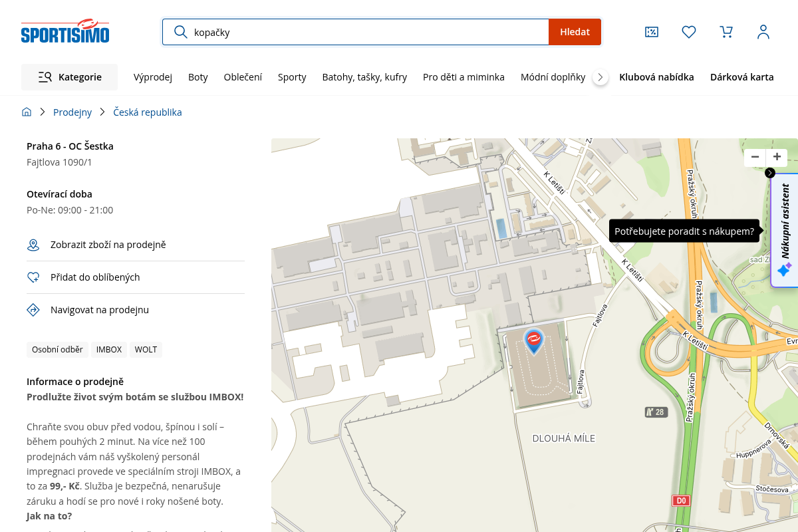Click the Fajtlova 1090/1 address
The width and height of the screenshot is (798, 532).
click(59, 162)
